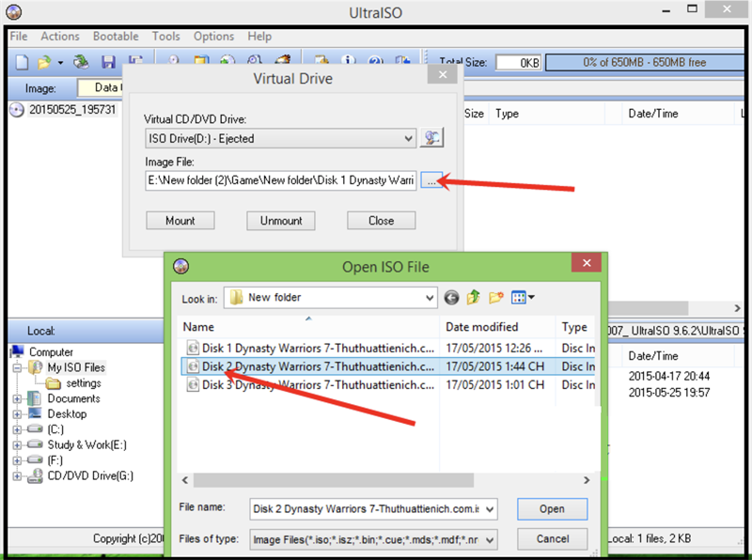This screenshot has width=752, height=560.
Task: Click the Open button to load the selected ISO
Action: click(552, 507)
